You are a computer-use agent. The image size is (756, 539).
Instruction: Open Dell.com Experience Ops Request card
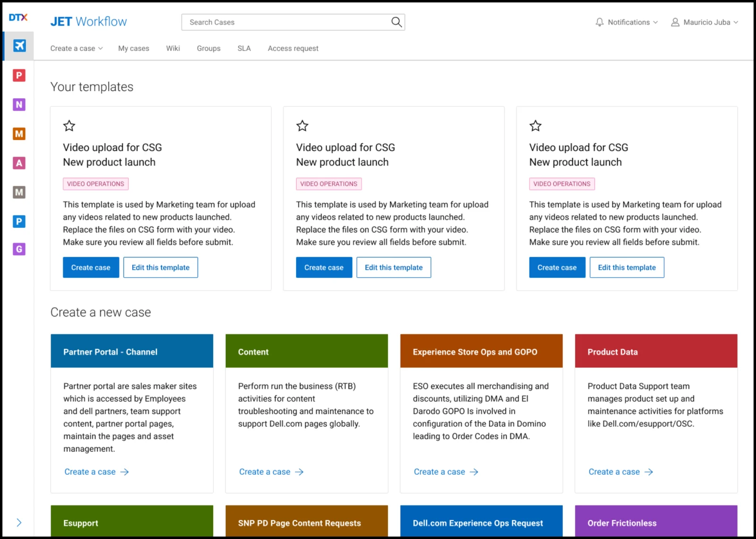[481, 521]
